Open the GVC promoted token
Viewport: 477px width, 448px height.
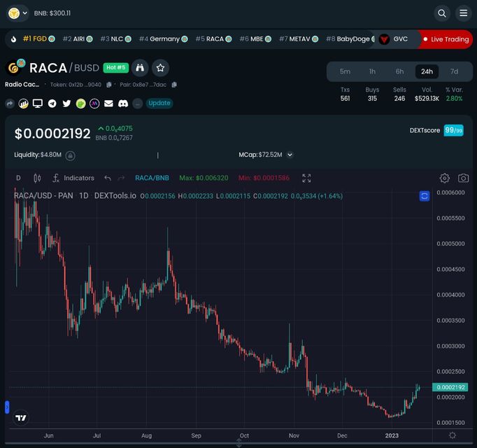[x=393, y=39]
